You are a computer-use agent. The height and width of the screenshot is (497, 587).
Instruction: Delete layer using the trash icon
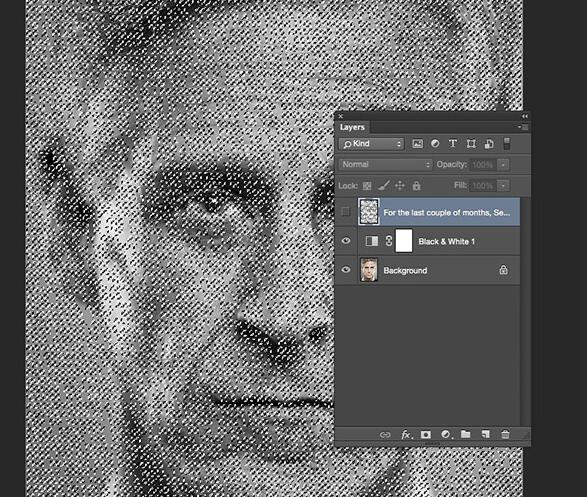pyautogui.click(x=505, y=434)
